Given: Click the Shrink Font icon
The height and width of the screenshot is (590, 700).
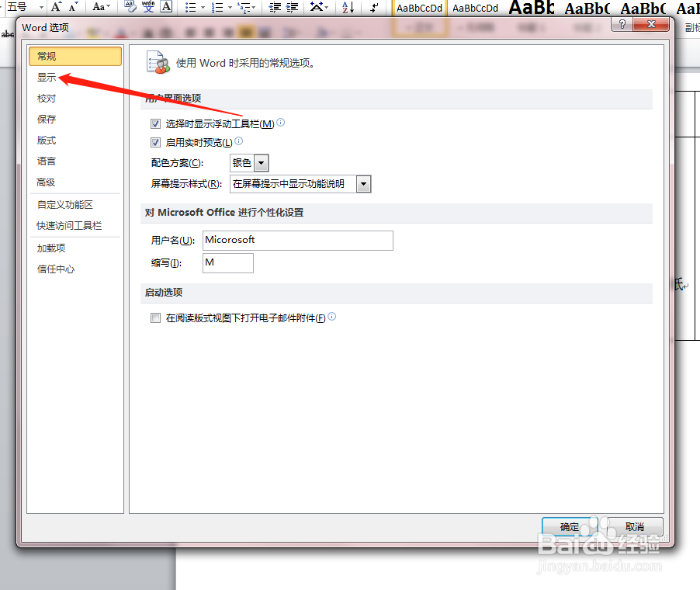Looking at the screenshot, I should click(74, 7).
